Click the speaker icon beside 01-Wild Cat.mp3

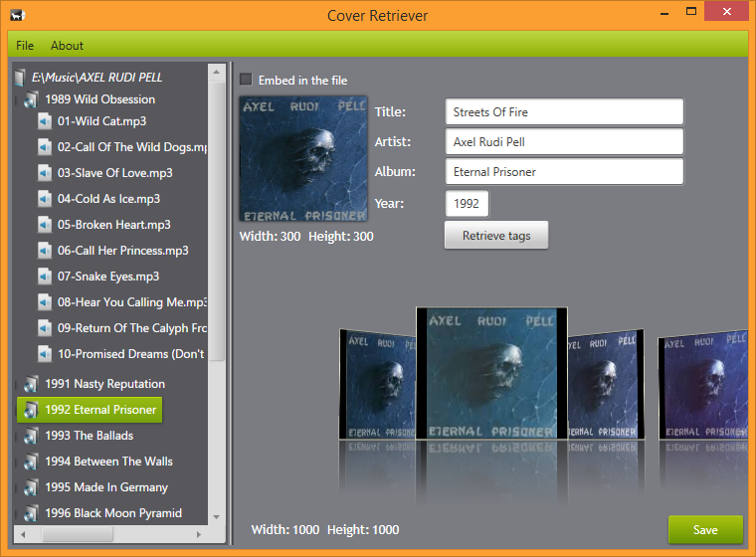45,121
